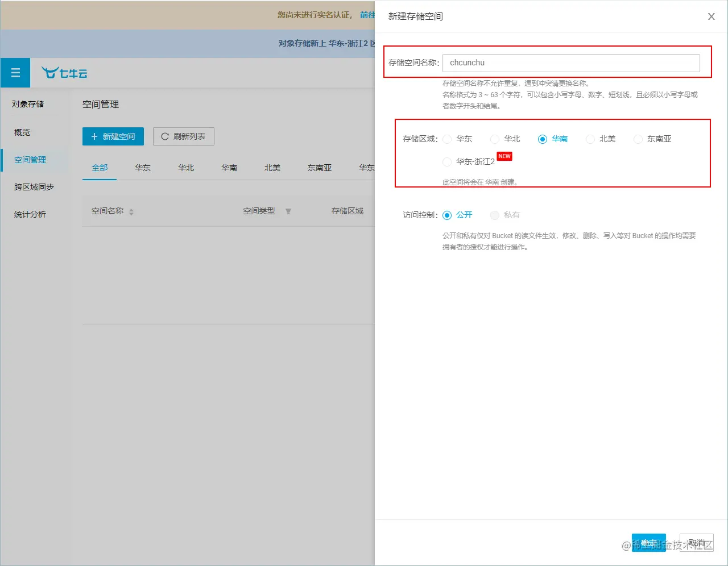Click the 空间类型 column header text
The height and width of the screenshot is (566, 728).
[259, 211]
